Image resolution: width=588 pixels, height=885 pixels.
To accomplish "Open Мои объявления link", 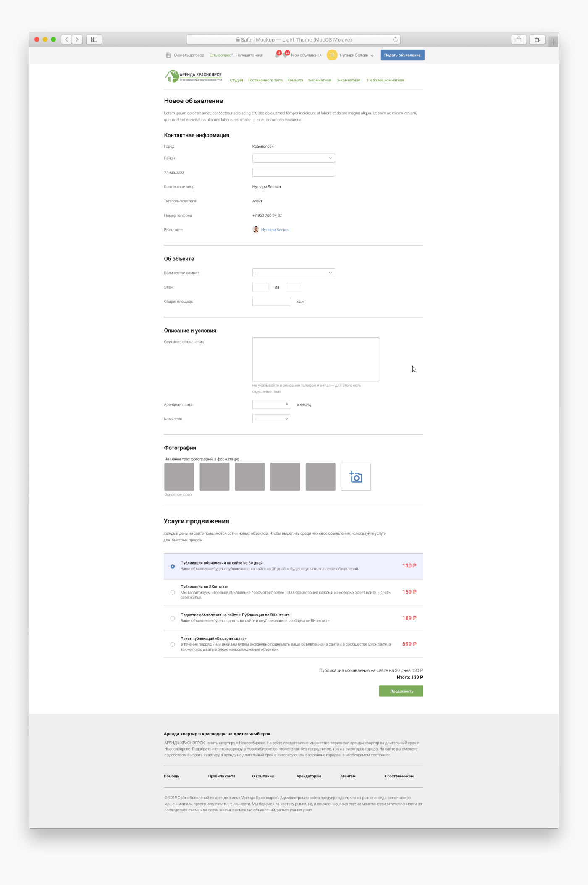I will pos(306,55).
